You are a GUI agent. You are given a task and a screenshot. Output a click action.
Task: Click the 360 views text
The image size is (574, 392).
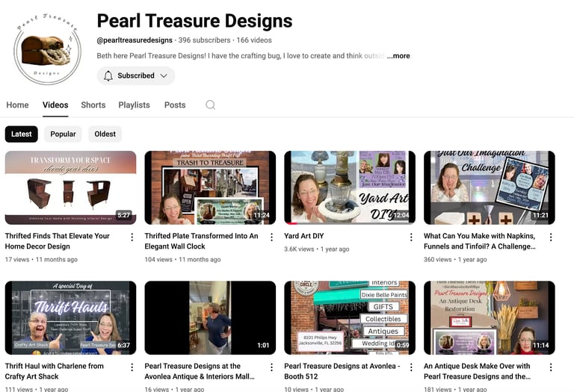(437, 259)
